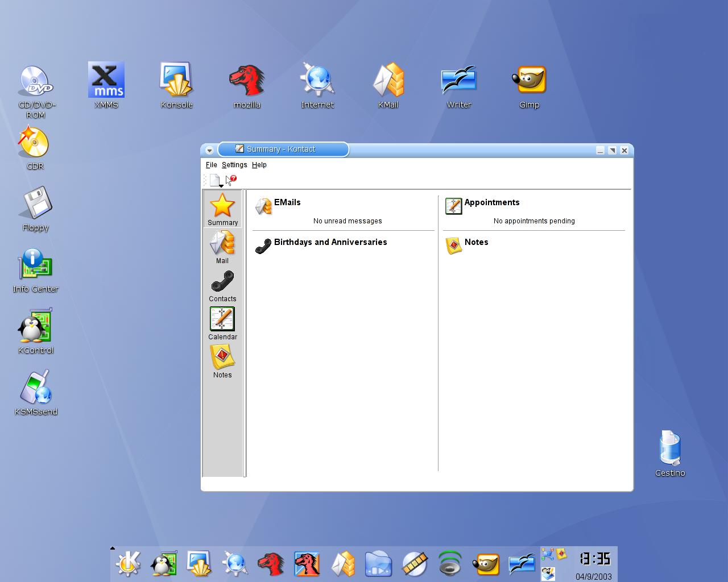Screen dimensions: 728x582
Task: Open the dropdown arrow under the New icon
Action: coord(221,186)
